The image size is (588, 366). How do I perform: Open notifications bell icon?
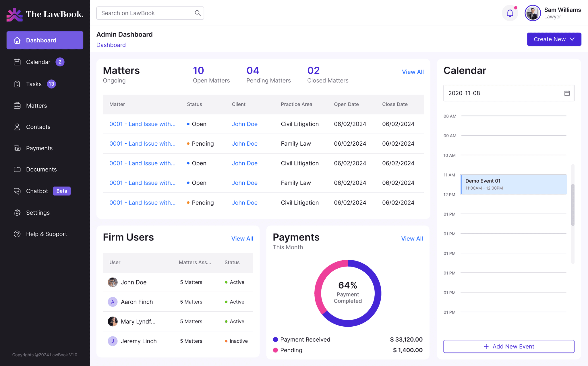pos(510,13)
